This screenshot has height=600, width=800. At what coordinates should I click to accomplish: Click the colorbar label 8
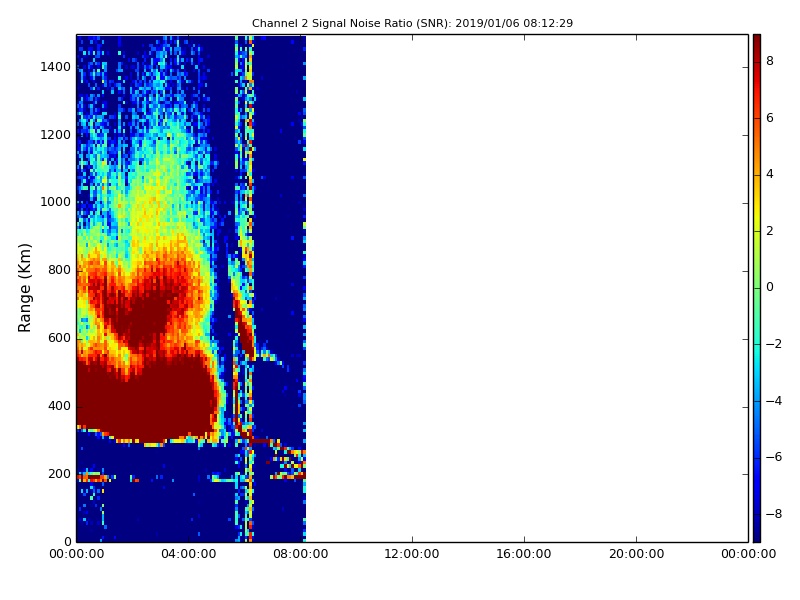click(770, 61)
